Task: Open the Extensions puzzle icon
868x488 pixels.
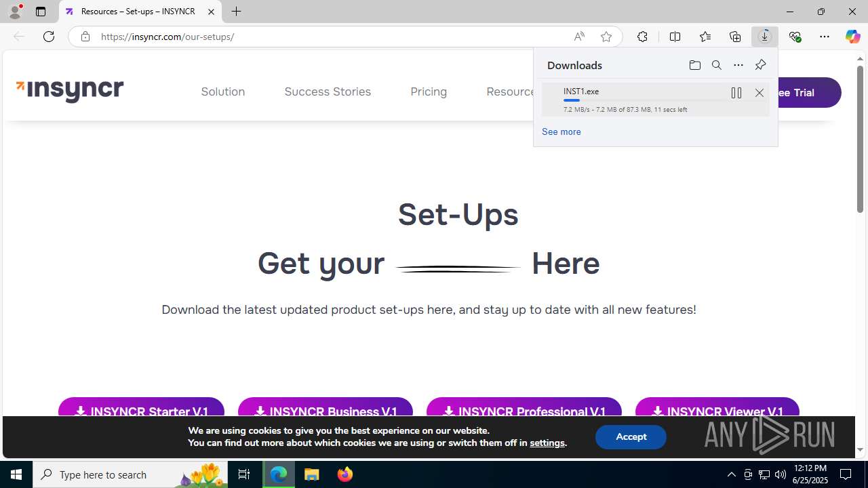Action: (642, 37)
